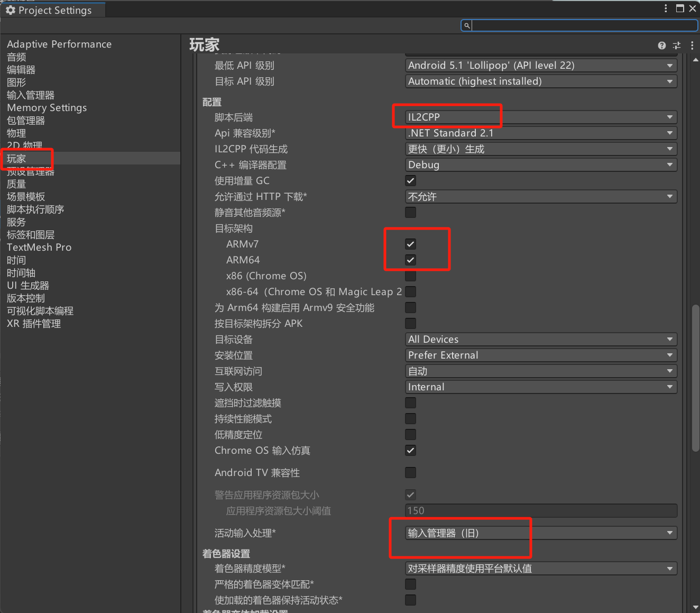The width and height of the screenshot is (700, 613).
Task: Open the Api 兼容级别 dropdown
Action: click(540, 133)
